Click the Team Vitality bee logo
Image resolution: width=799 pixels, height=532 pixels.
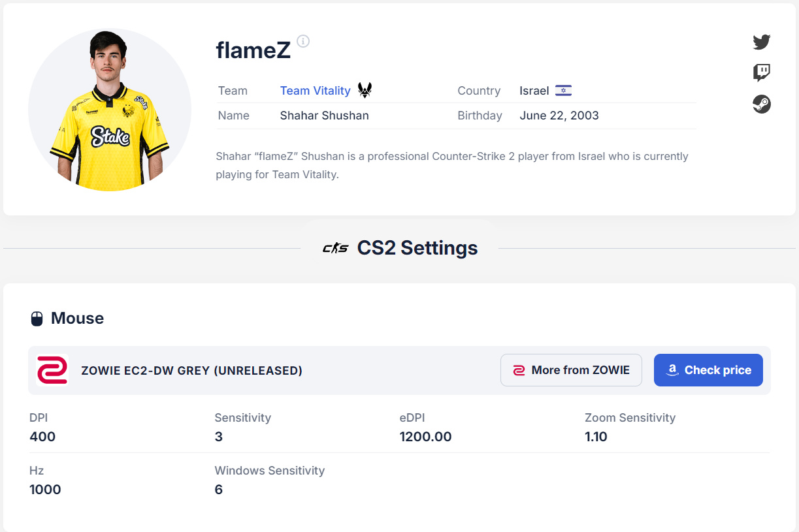tap(365, 91)
